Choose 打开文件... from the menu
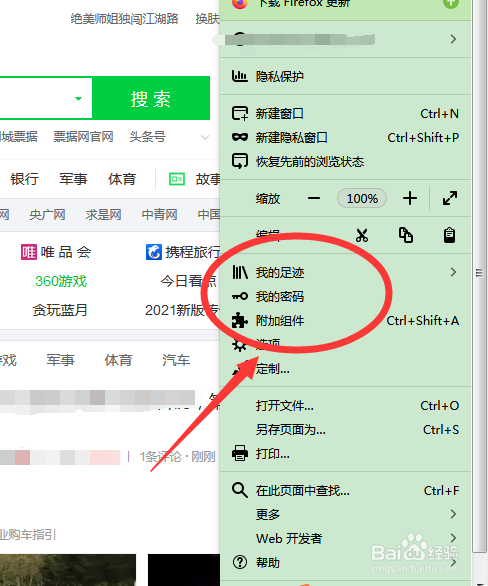This screenshot has width=488, height=586. point(345,405)
